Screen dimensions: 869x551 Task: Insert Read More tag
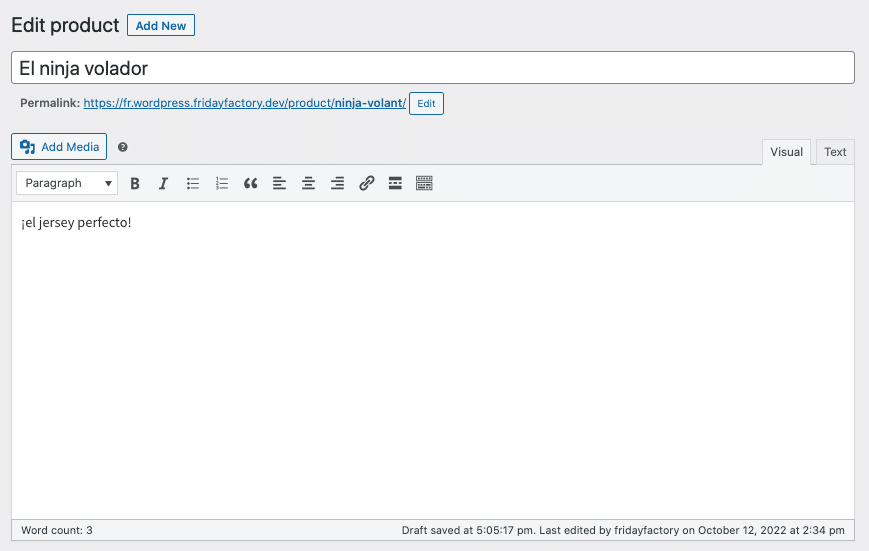click(x=395, y=183)
